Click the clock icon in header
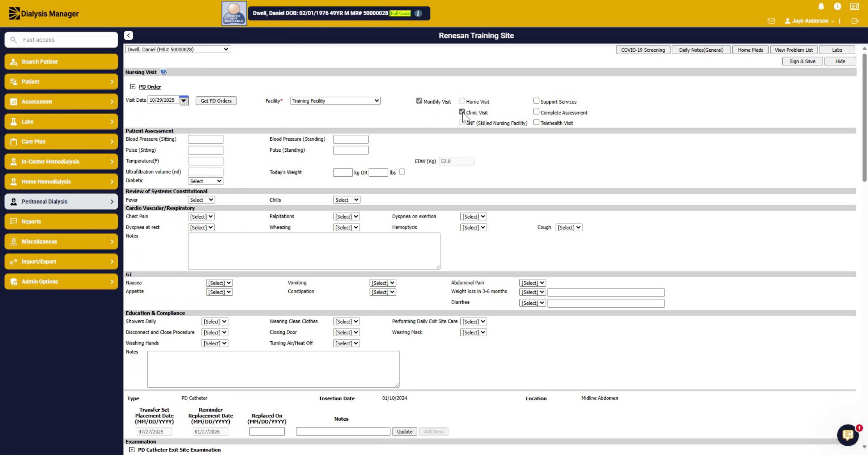The width and height of the screenshot is (868, 455). [x=837, y=7]
